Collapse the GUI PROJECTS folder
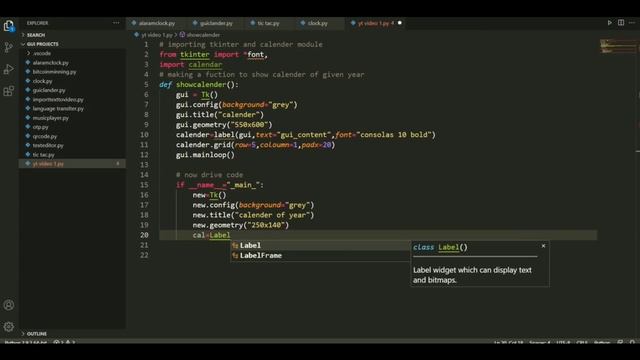This screenshot has height=360, width=640. (x=42, y=44)
